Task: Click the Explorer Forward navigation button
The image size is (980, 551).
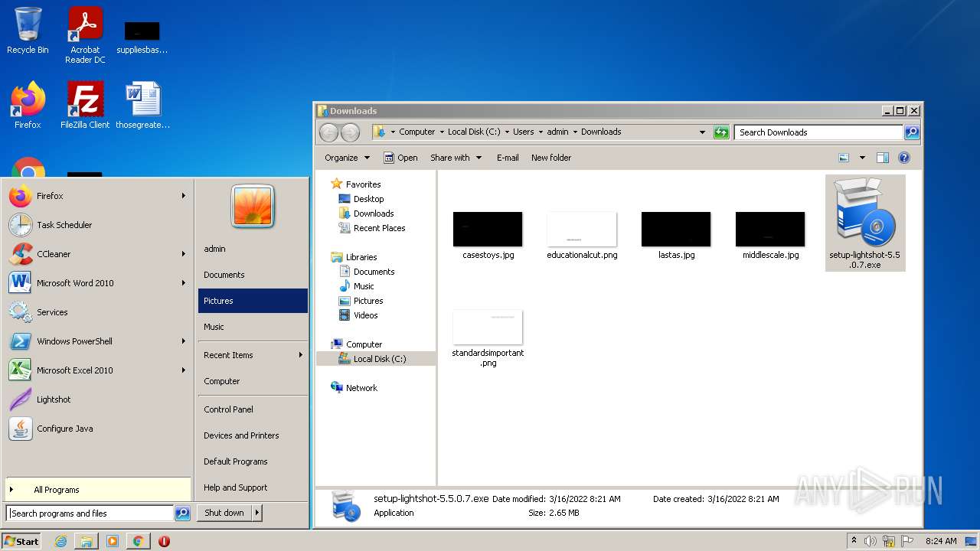Action: pos(350,132)
